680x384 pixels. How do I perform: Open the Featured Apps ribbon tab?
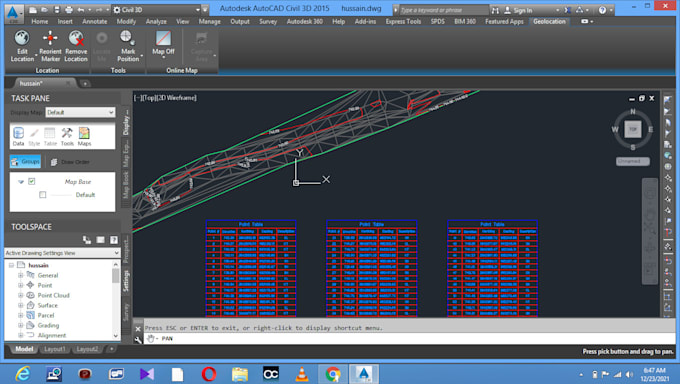[x=504, y=21]
